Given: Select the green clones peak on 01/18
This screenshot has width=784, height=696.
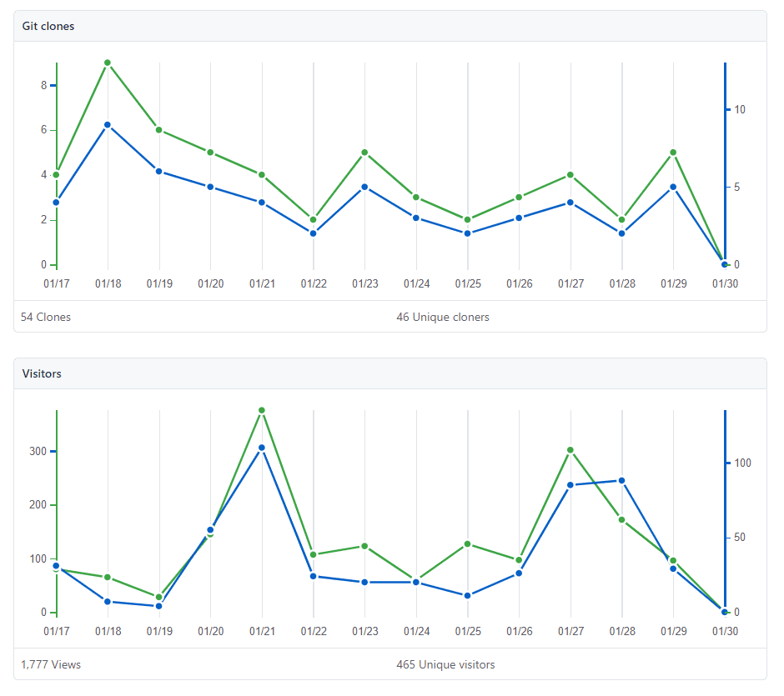Looking at the screenshot, I should pos(108,62).
